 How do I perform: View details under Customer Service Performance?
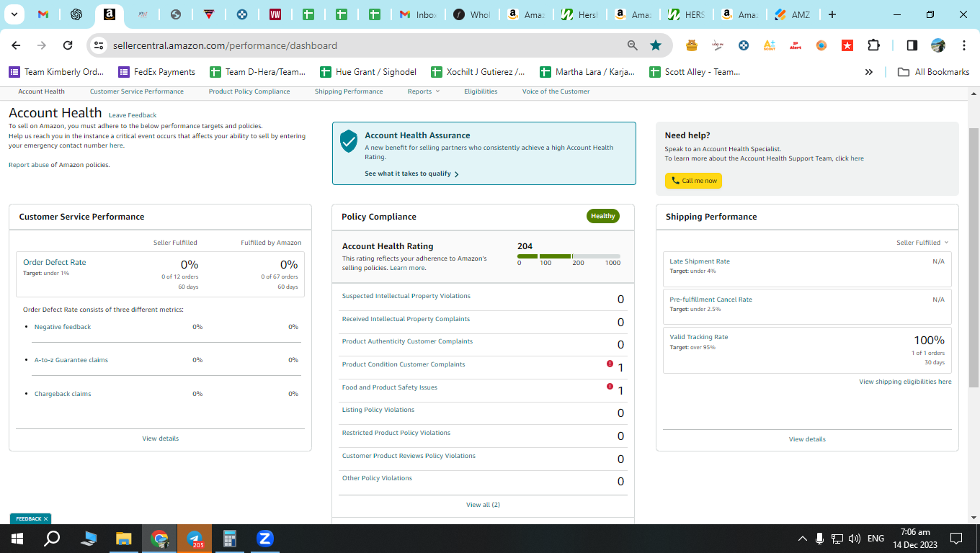(160, 439)
